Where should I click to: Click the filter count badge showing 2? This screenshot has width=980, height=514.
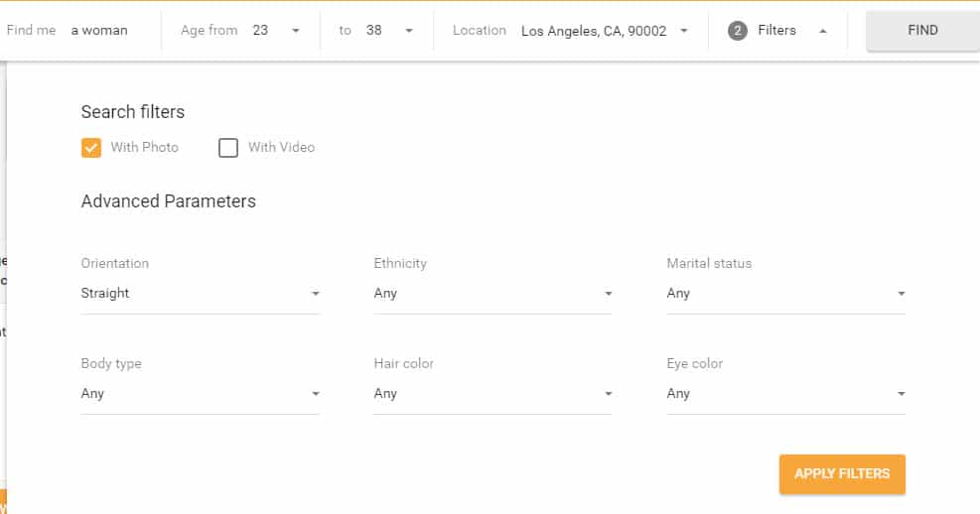coord(737,31)
